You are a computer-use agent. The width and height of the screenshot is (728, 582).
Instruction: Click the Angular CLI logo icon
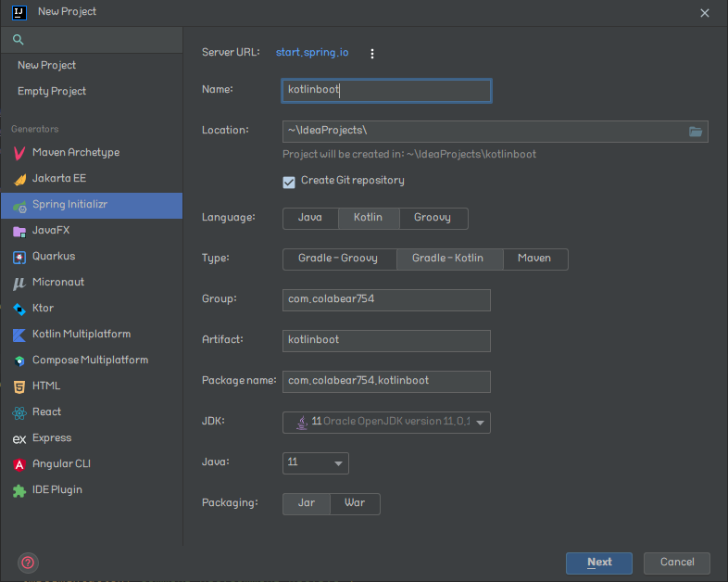pyautogui.click(x=19, y=464)
